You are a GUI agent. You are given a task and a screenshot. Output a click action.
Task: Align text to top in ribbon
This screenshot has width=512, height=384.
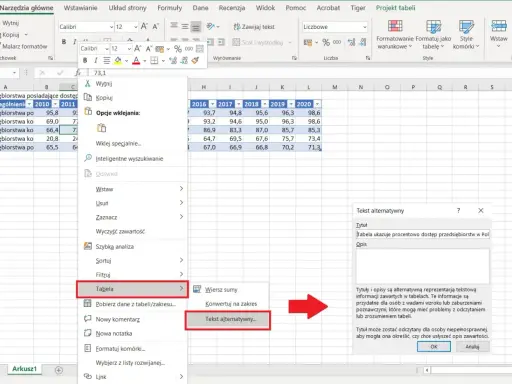pos(174,26)
